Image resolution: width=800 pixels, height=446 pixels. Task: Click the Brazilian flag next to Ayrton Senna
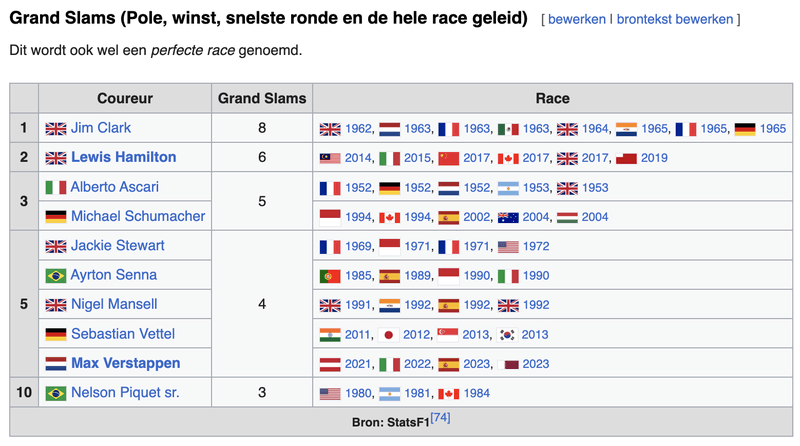point(55,275)
